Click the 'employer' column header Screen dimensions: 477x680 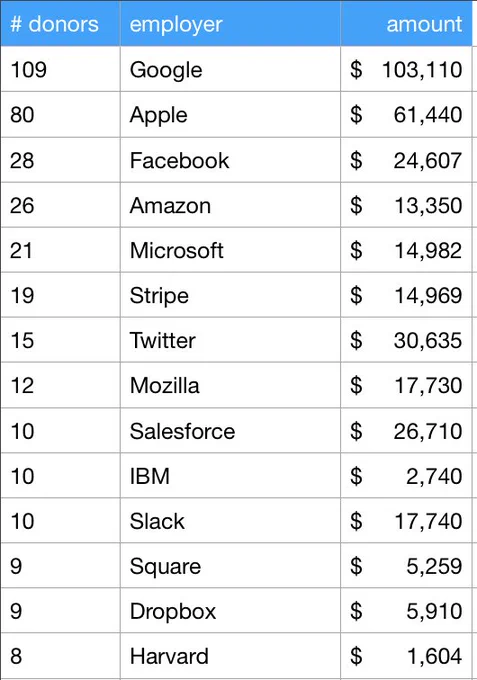tap(230, 23)
